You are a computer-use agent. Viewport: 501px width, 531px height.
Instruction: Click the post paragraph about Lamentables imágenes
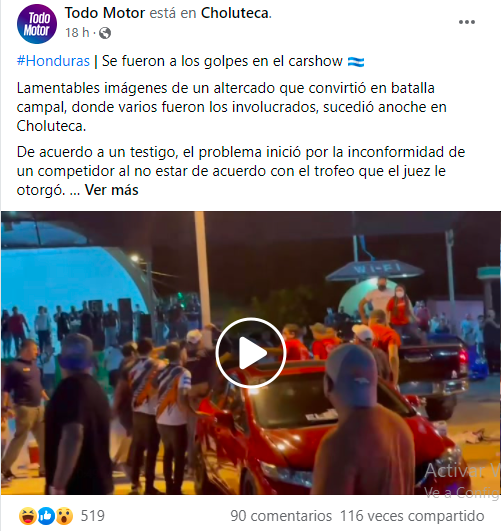[x=232, y=107]
